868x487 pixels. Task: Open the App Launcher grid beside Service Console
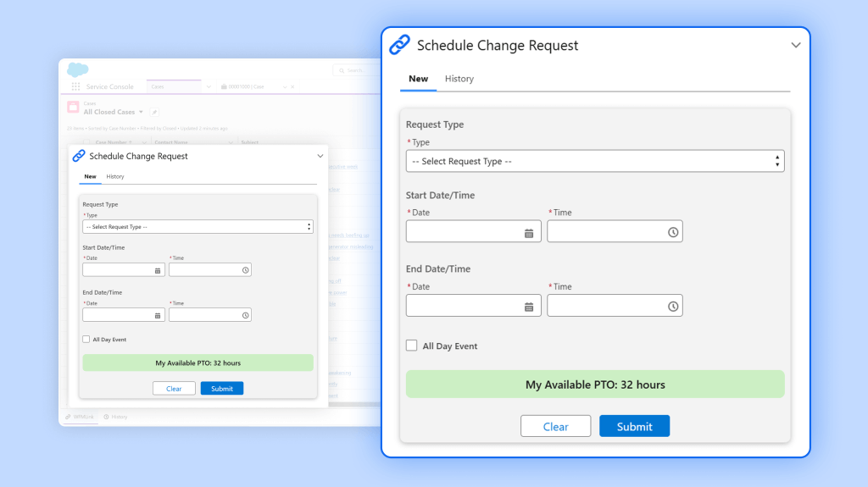75,86
